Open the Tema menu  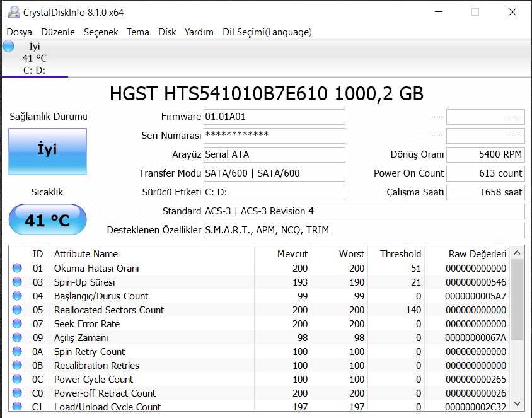point(138,32)
